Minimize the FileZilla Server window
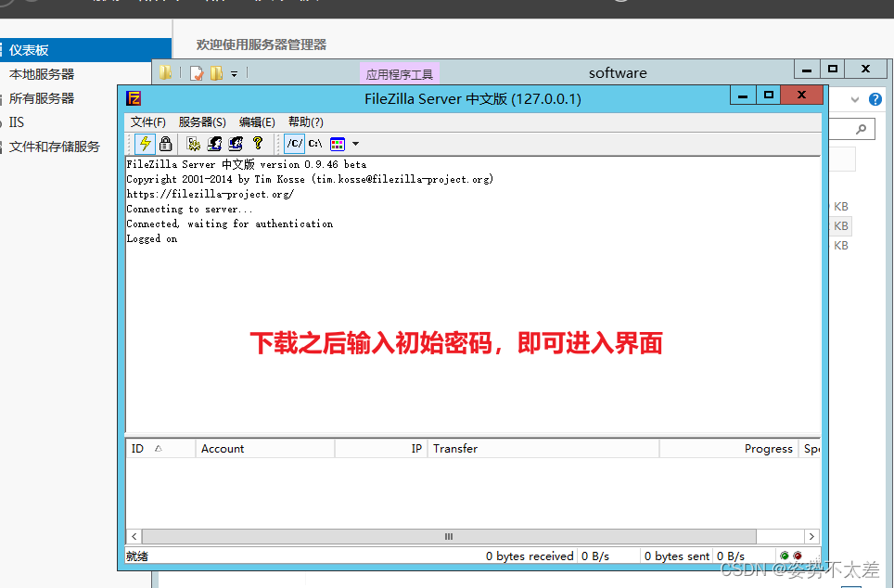Image resolution: width=894 pixels, height=588 pixels. [743, 96]
